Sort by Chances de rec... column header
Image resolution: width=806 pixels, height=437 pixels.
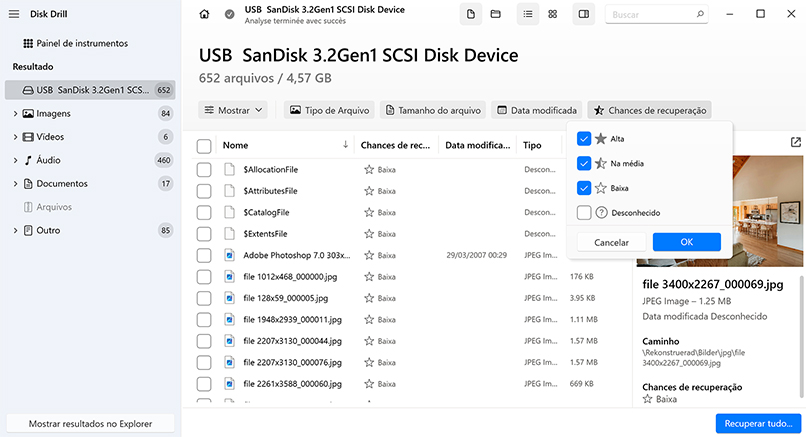tap(395, 145)
